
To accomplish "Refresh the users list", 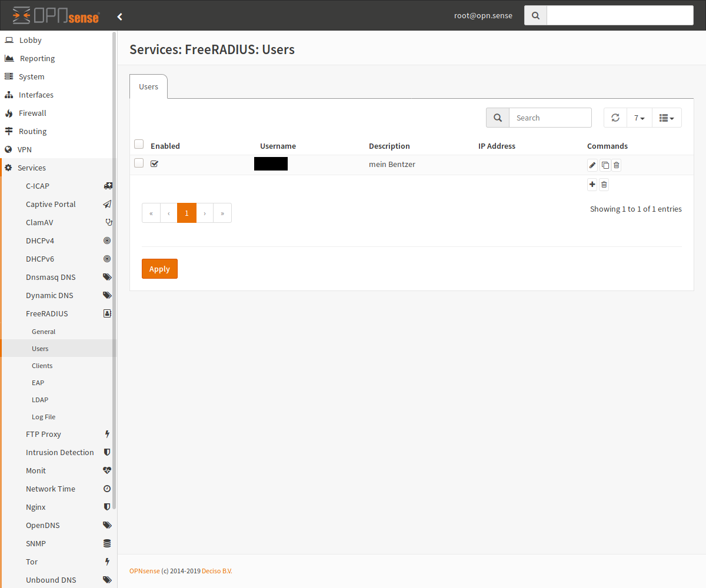I will tap(615, 118).
